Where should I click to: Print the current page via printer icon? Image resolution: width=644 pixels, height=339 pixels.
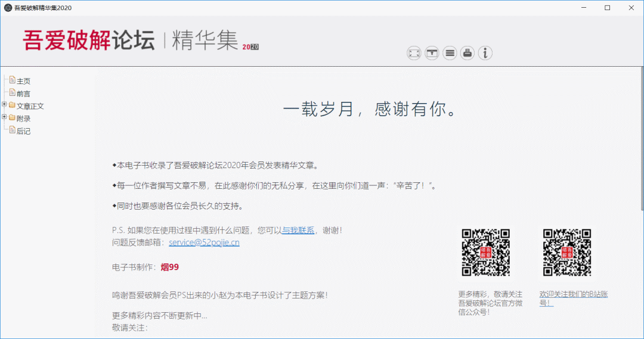[467, 53]
